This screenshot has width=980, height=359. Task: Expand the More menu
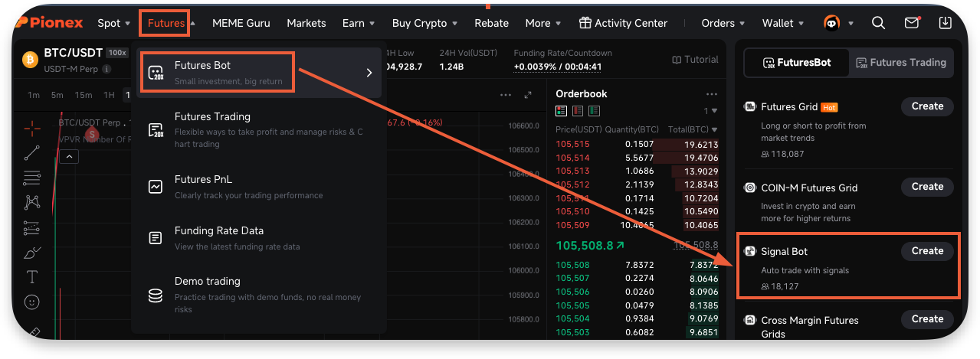pyautogui.click(x=542, y=23)
